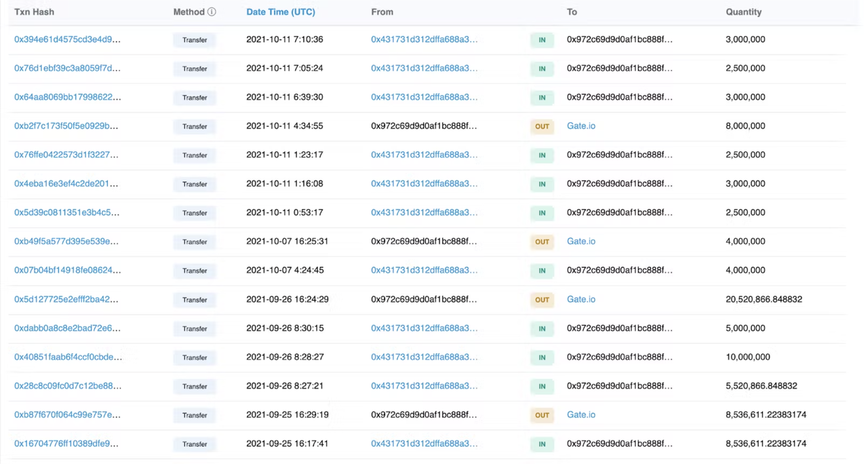Click the OUT badge in the 4:34:55 row
This screenshot has width=868, height=470.
tap(542, 126)
